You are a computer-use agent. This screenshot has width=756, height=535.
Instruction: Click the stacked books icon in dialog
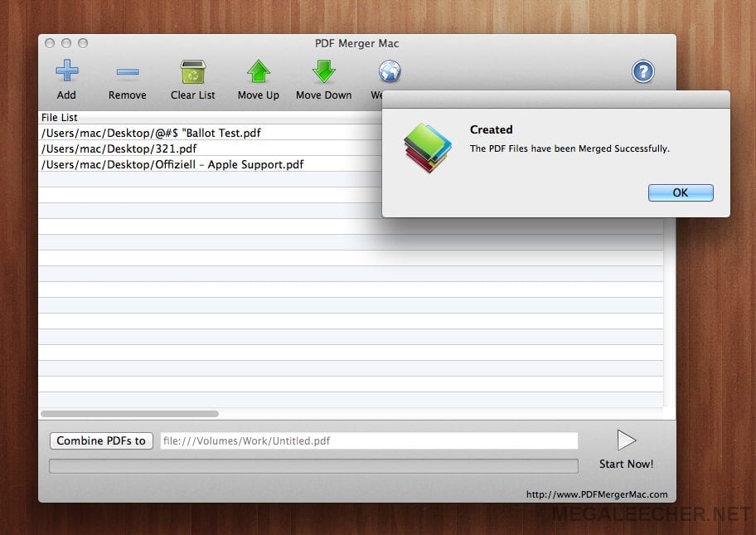click(x=427, y=148)
